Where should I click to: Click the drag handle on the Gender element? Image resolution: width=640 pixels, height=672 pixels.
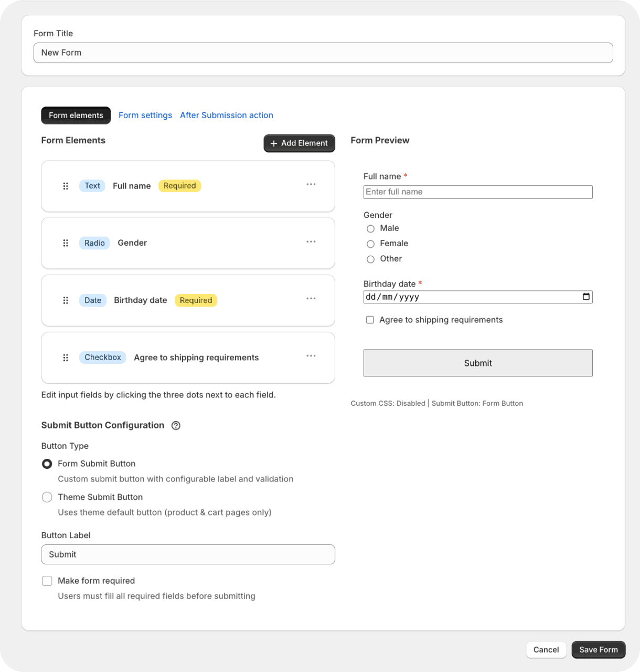click(66, 243)
